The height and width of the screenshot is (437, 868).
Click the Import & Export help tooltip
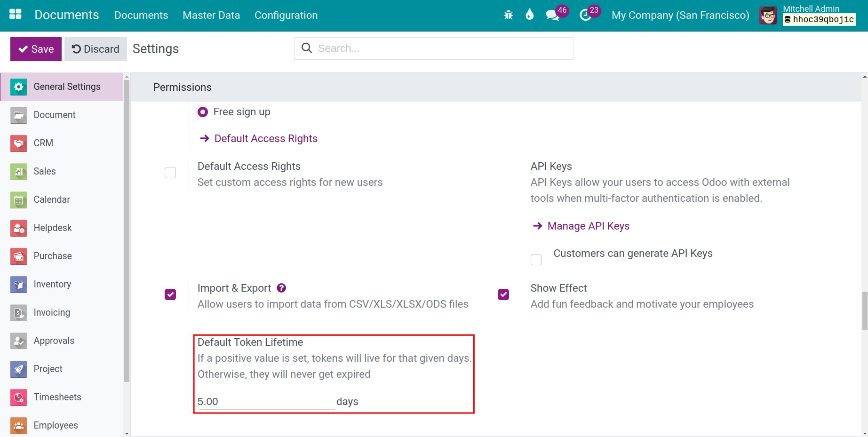[x=281, y=287]
